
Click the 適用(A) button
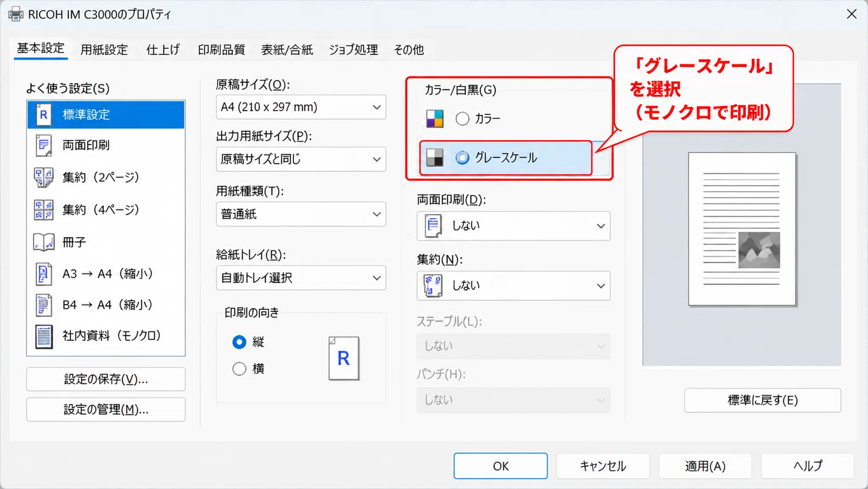(x=705, y=466)
